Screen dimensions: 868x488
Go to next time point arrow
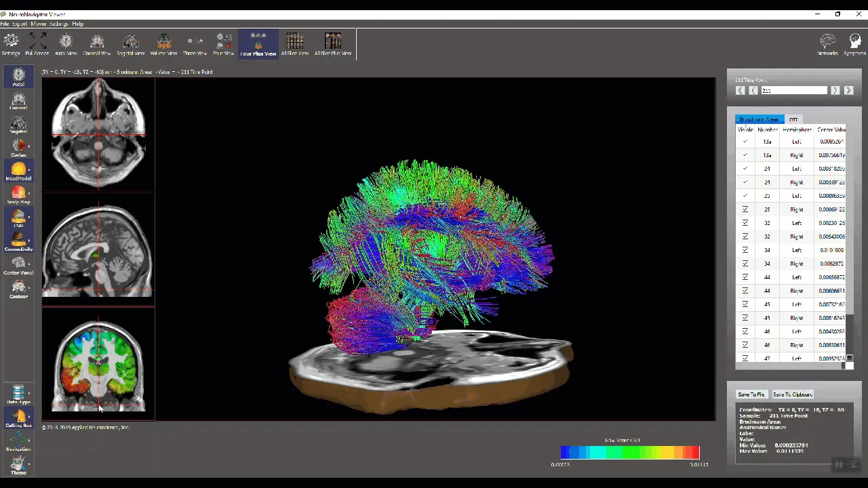pyautogui.click(x=835, y=90)
